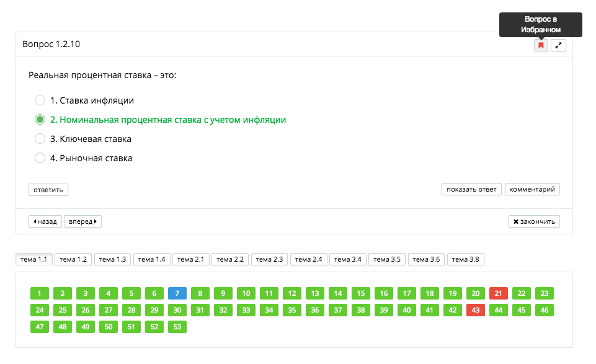Expand question to fullscreen with arrows icon
Image resolution: width=596 pixels, height=364 pixels.
click(x=558, y=45)
